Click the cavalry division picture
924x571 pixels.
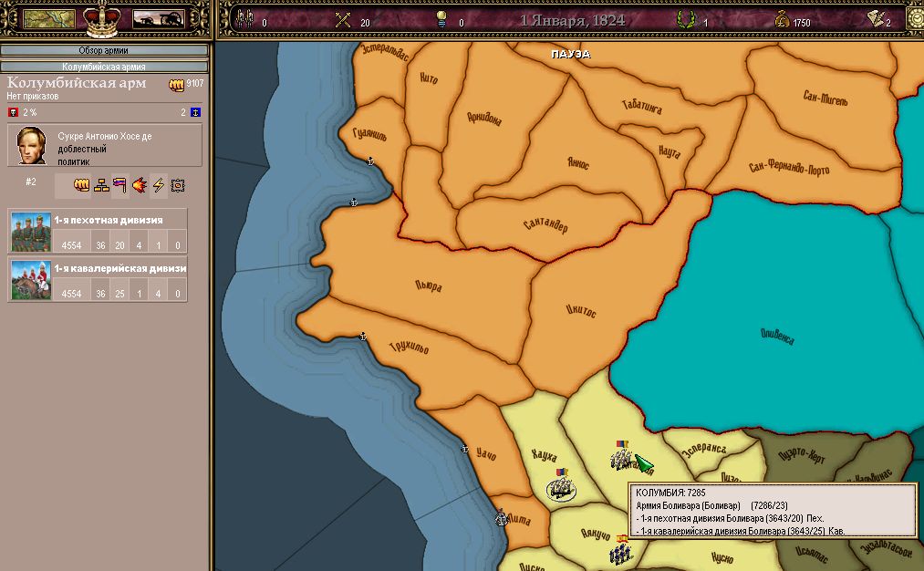click(31, 280)
